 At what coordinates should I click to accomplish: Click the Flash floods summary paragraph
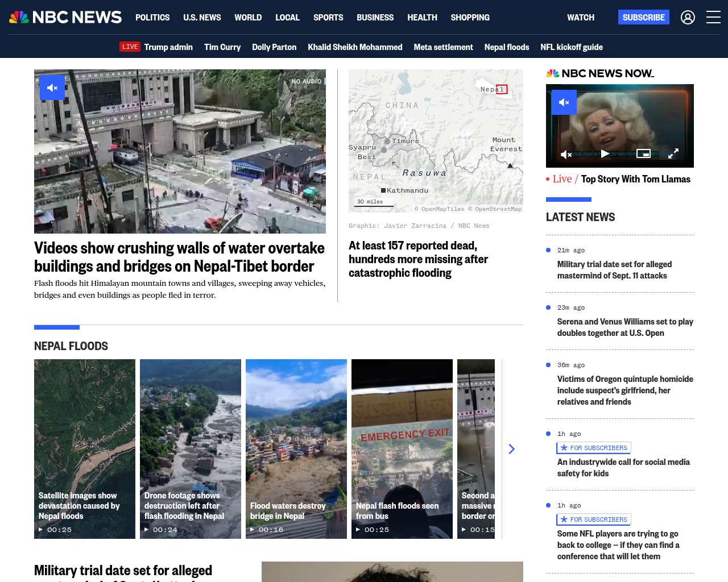coord(180,289)
